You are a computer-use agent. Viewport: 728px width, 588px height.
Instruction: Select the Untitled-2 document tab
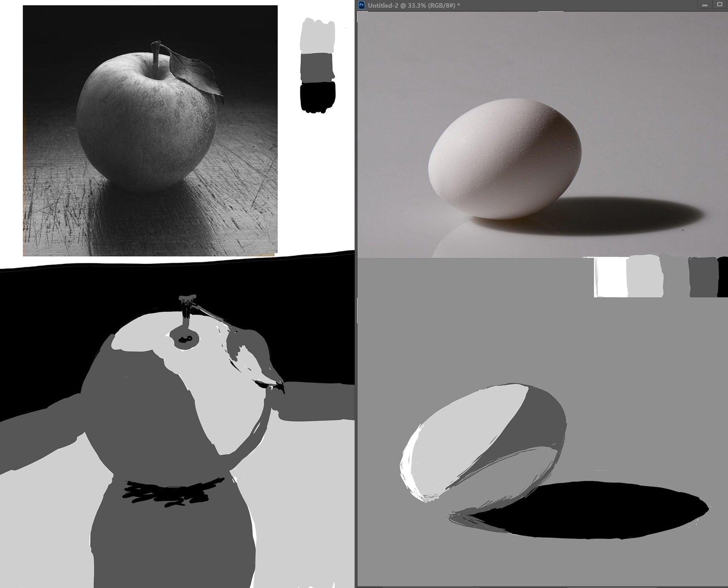(x=414, y=5)
